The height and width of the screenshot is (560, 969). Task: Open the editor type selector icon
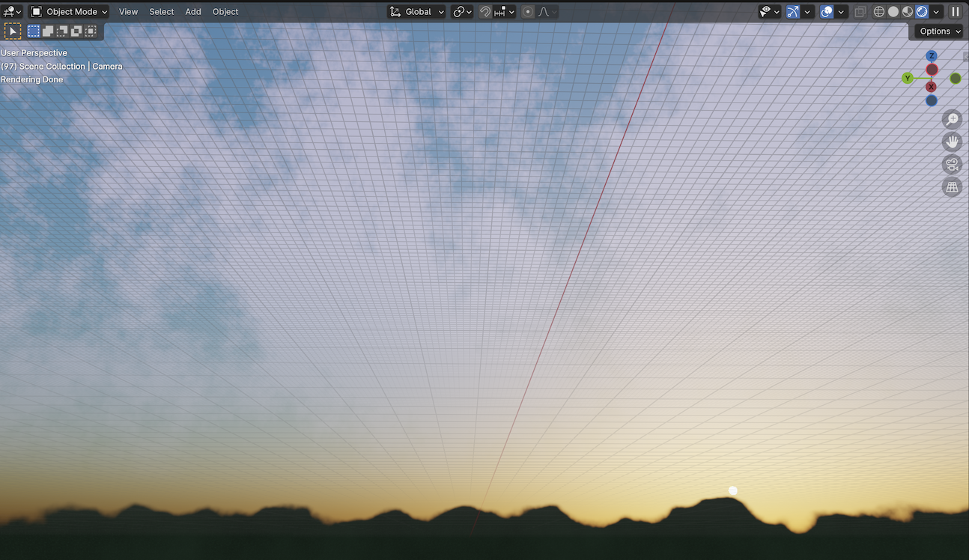9,11
